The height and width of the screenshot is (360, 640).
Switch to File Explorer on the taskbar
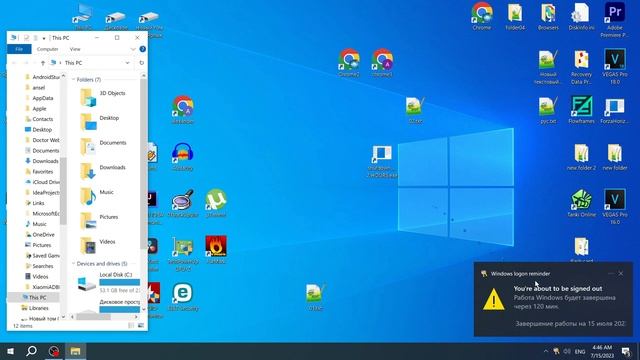76,351
